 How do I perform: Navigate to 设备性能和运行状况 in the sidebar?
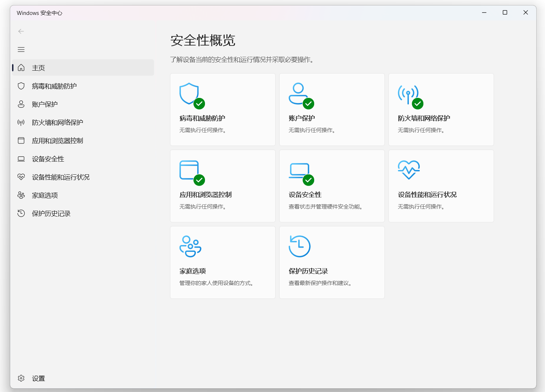coord(83,177)
